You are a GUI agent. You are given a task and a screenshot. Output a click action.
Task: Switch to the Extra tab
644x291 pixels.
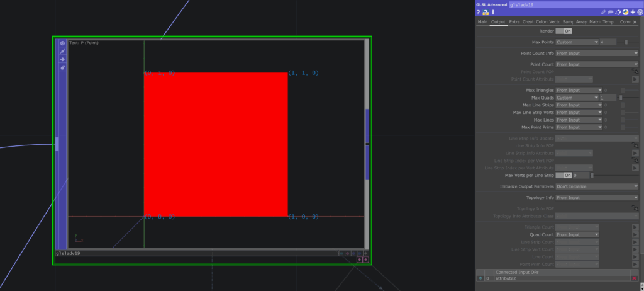[514, 22]
